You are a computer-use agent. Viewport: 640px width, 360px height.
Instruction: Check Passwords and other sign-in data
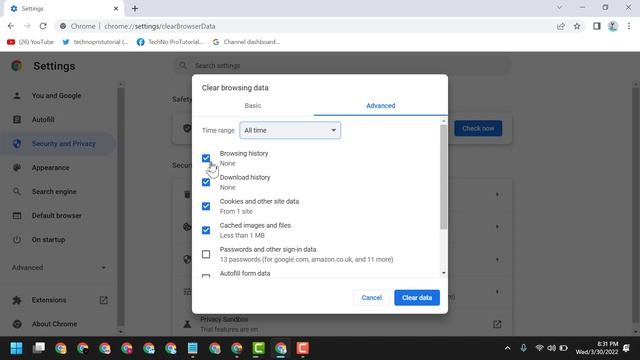click(x=206, y=254)
